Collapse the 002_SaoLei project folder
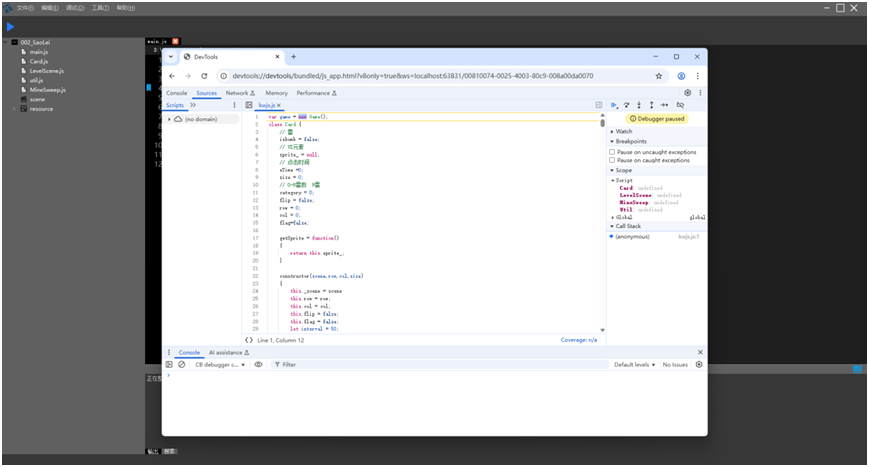 click(6, 42)
